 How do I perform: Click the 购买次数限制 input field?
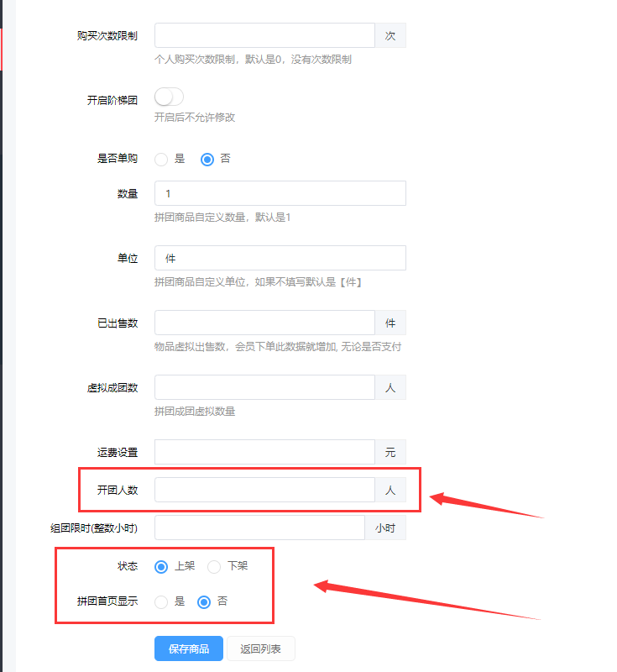pyautogui.click(x=264, y=35)
